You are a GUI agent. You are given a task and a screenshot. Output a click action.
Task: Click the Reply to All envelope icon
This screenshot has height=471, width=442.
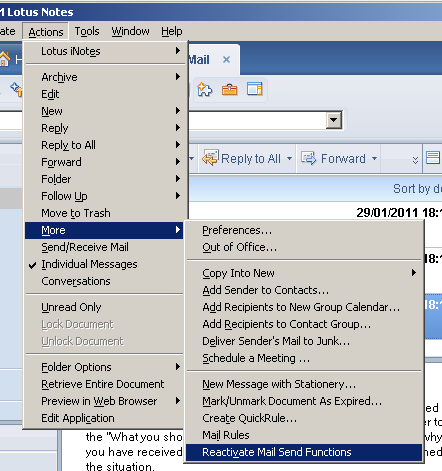pos(210,158)
